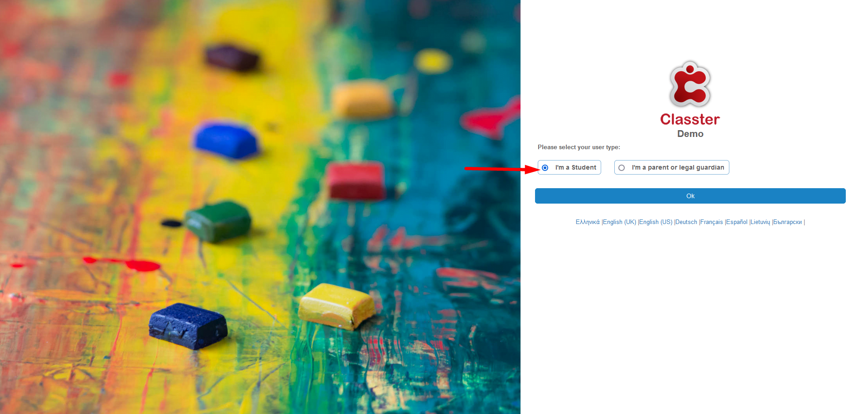The image size is (868, 414).
Task: Click the red paint block in background
Action: (356, 180)
